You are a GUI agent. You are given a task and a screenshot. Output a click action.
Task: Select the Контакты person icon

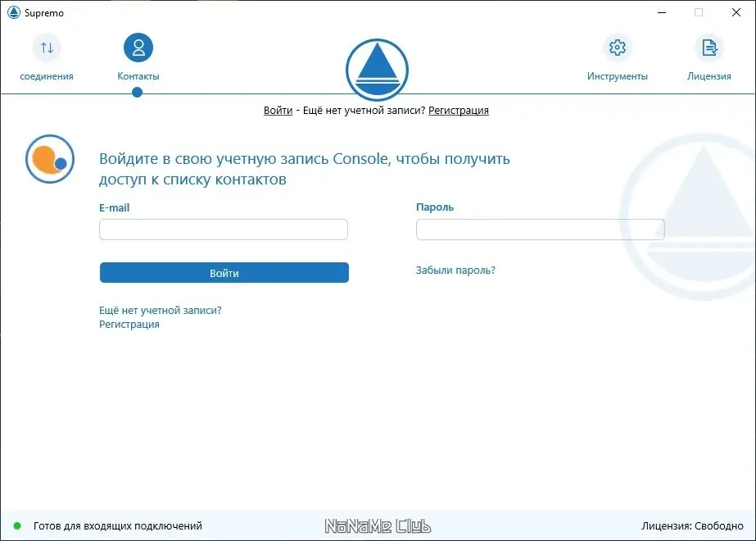tap(138, 48)
